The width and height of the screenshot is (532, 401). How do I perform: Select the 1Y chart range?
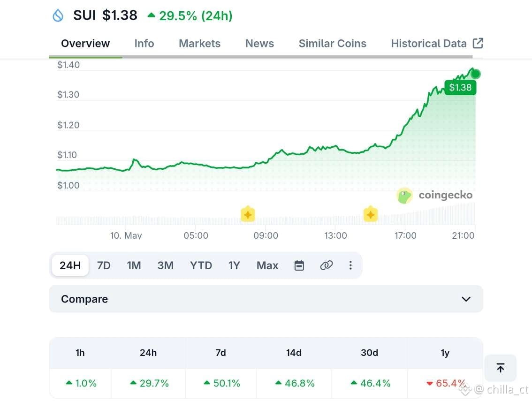[x=234, y=265]
